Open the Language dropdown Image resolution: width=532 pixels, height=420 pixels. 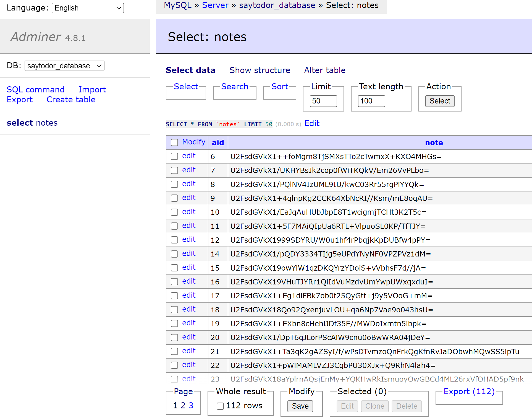tap(87, 8)
